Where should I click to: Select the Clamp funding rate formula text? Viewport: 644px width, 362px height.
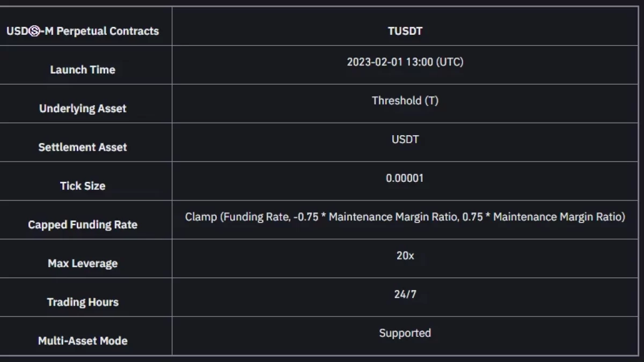405,217
